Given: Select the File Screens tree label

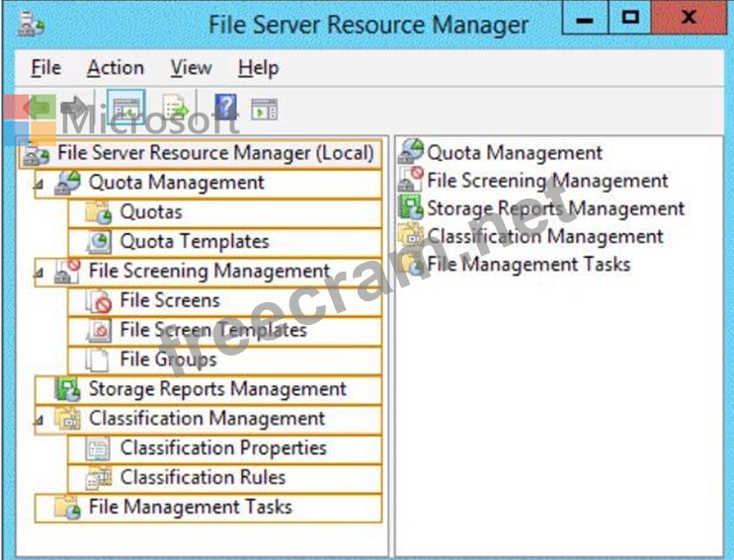Looking at the screenshot, I should tap(170, 300).
